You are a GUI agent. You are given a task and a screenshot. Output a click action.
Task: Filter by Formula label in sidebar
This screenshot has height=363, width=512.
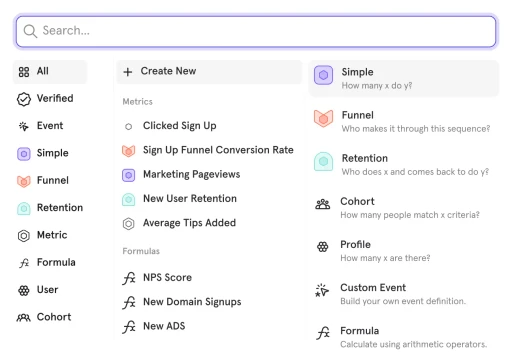56,263
